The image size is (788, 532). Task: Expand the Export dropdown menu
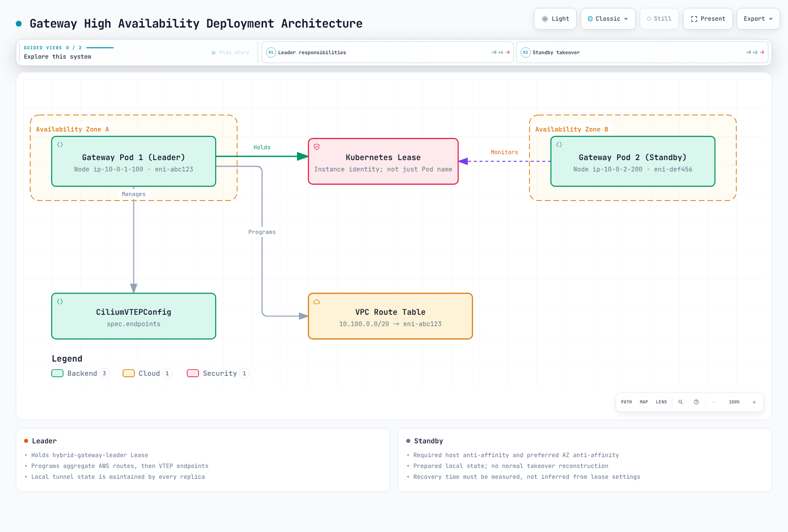tap(758, 19)
